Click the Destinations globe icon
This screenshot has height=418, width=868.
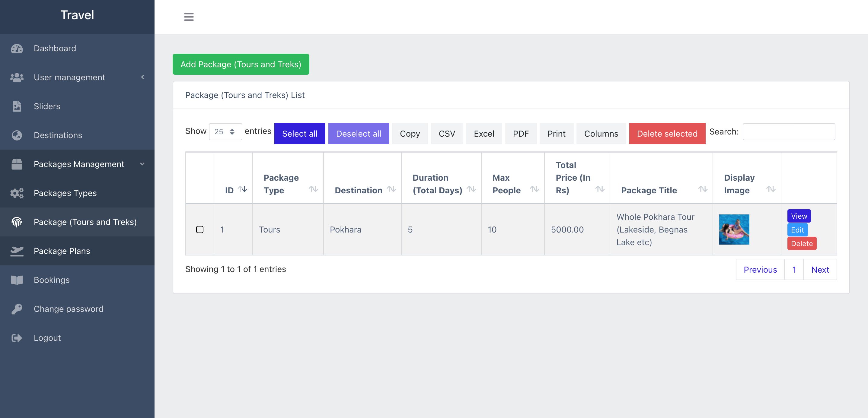click(x=17, y=135)
